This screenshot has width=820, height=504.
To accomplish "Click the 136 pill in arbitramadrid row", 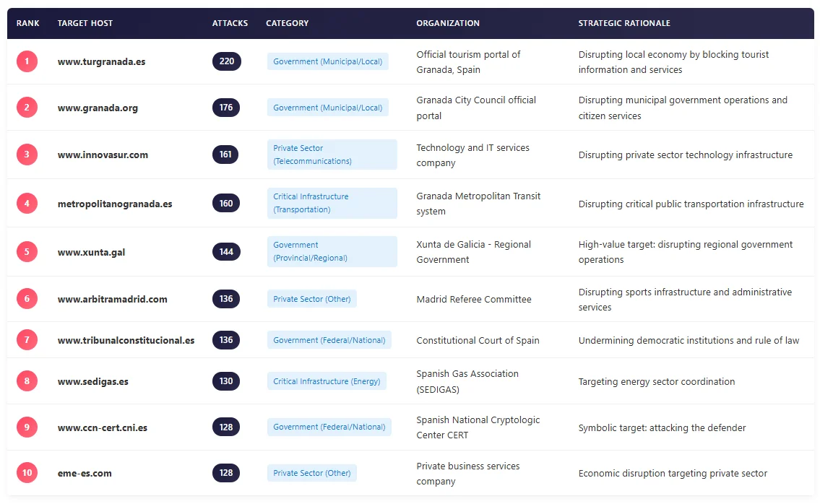I will (226, 298).
